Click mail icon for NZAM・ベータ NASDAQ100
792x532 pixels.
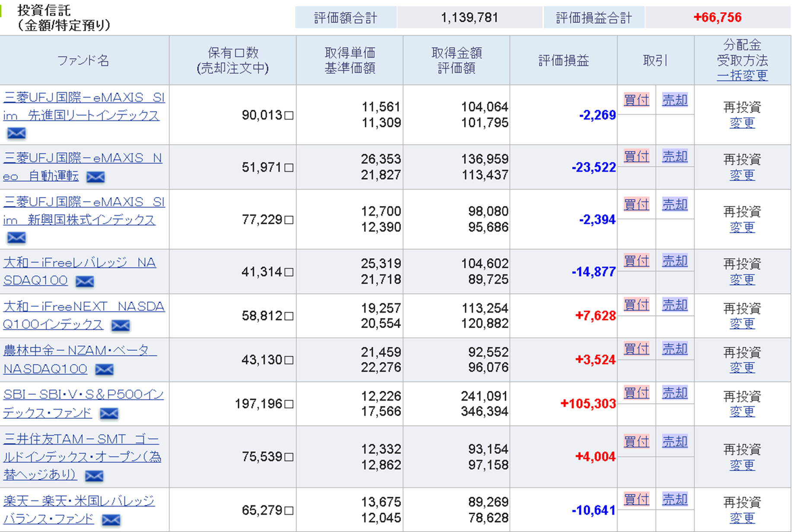pyautogui.click(x=104, y=370)
